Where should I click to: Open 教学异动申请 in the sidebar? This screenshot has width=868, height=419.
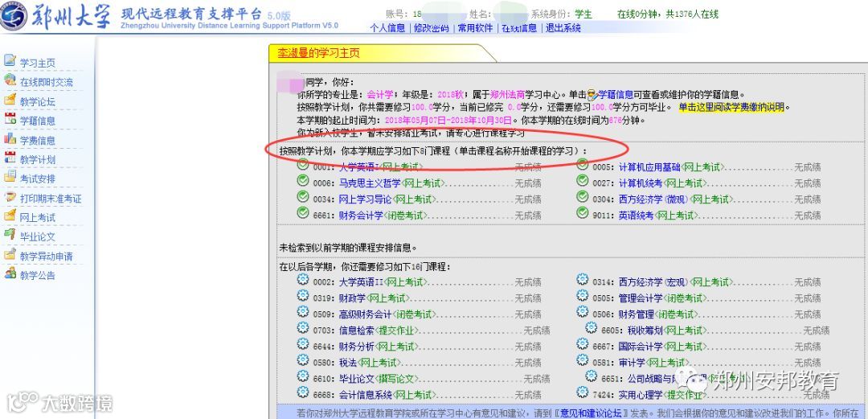(x=47, y=257)
